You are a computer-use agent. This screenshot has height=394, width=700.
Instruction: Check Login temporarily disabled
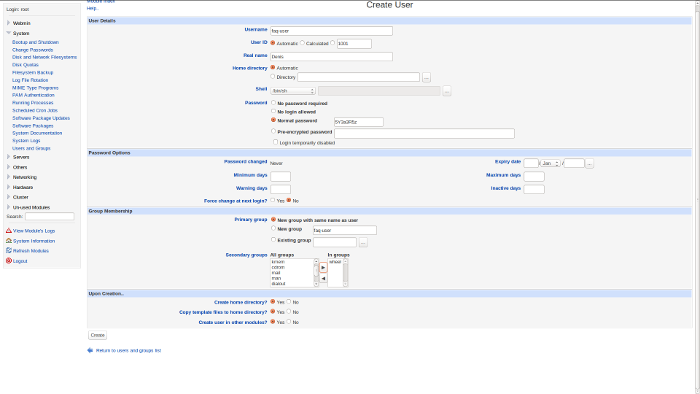coord(275,142)
